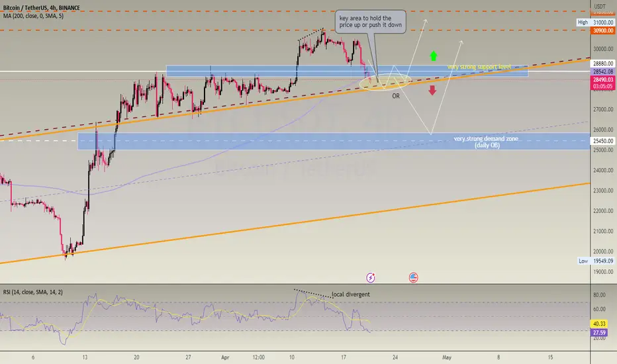
Task: Click the High 31000.00 price label
Action: (x=596, y=23)
